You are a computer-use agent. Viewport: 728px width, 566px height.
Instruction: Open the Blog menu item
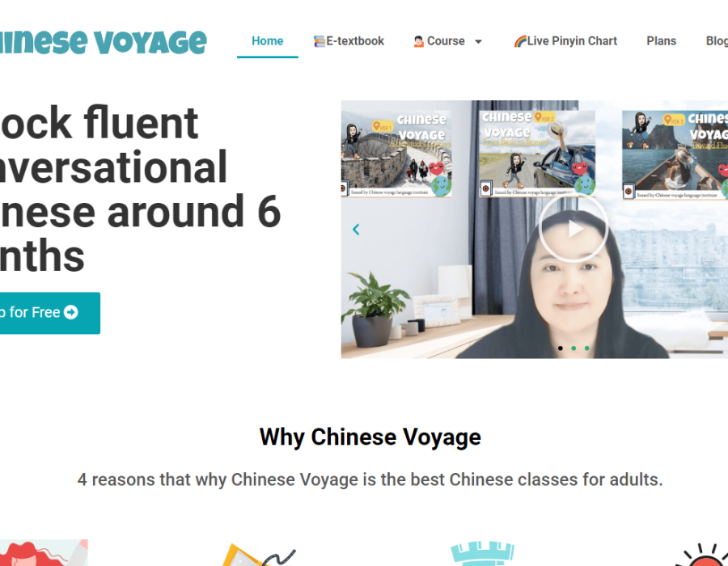pos(717,41)
